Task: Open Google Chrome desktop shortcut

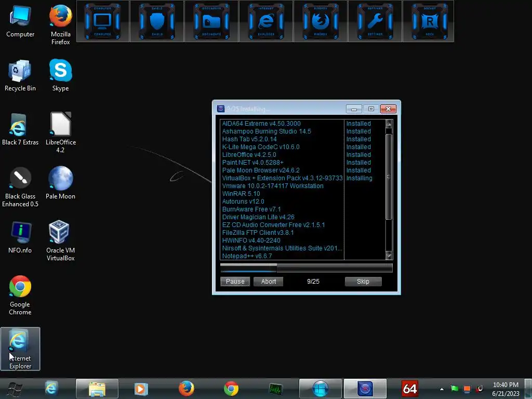Action: (20, 295)
